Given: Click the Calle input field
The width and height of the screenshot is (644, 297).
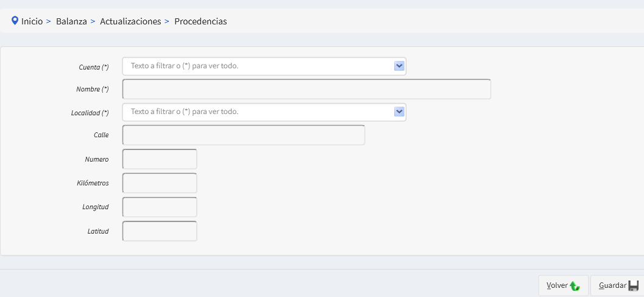Looking at the screenshot, I should [244, 135].
